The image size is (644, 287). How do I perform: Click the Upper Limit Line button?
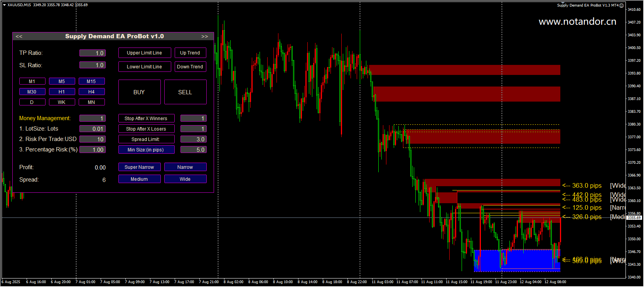(x=145, y=53)
